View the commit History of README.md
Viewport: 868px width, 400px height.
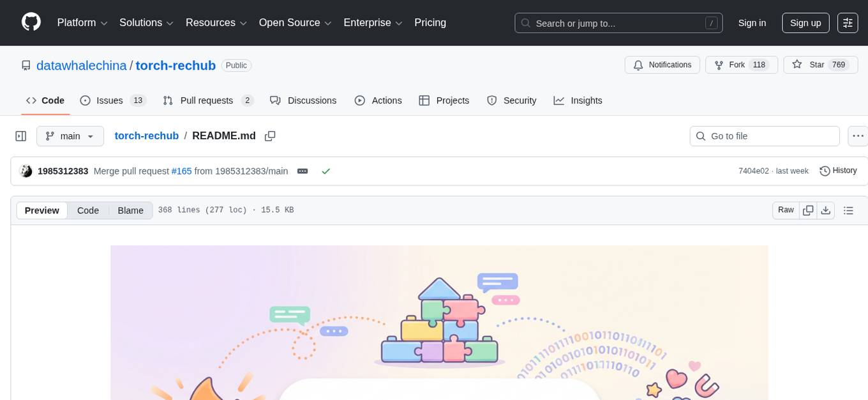pyautogui.click(x=838, y=171)
